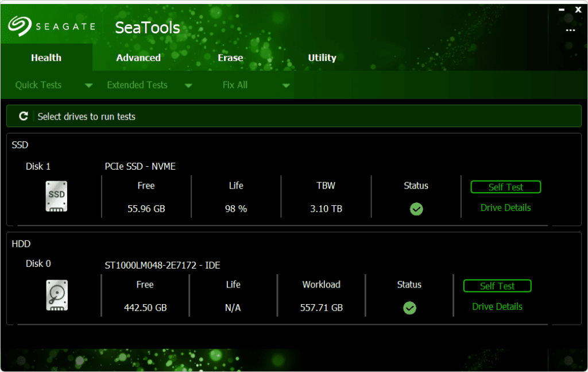Image resolution: width=588 pixels, height=372 pixels.
Task: Open Drive Details for the NVME SSD
Action: (505, 208)
